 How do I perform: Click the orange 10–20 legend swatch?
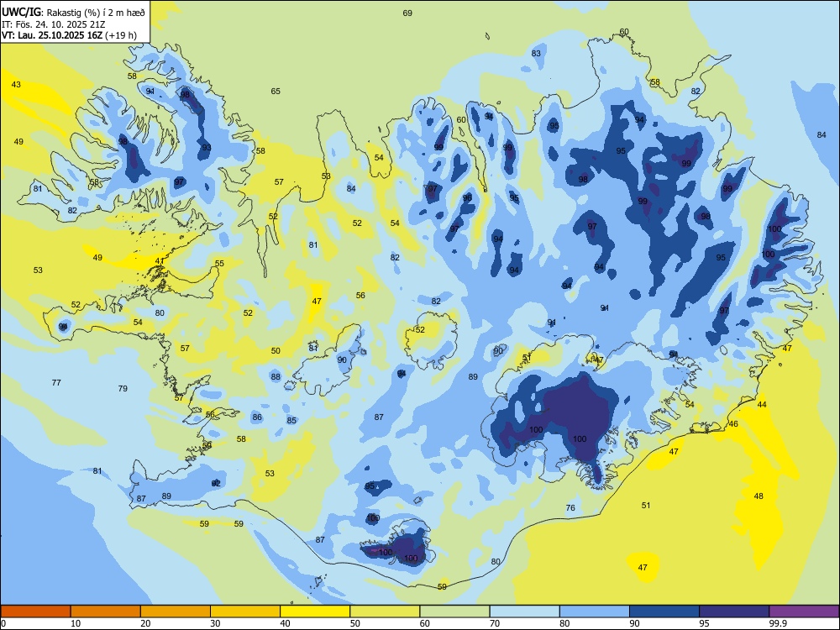[x=106, y=612]
